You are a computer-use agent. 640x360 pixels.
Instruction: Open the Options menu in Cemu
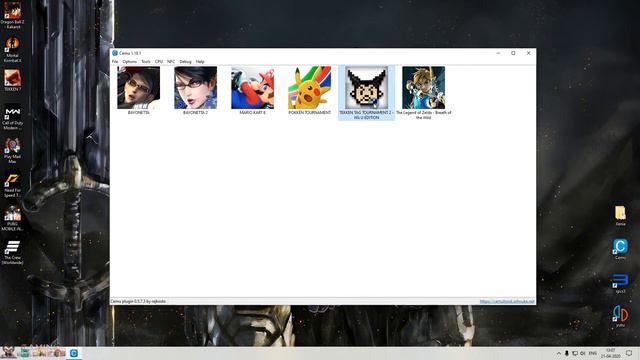[x=130, y=62]
